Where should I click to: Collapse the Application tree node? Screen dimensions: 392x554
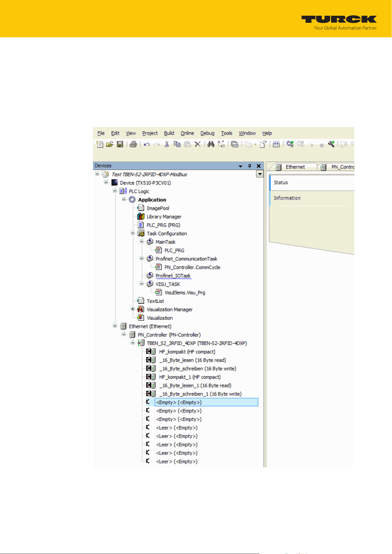[124, 199]
